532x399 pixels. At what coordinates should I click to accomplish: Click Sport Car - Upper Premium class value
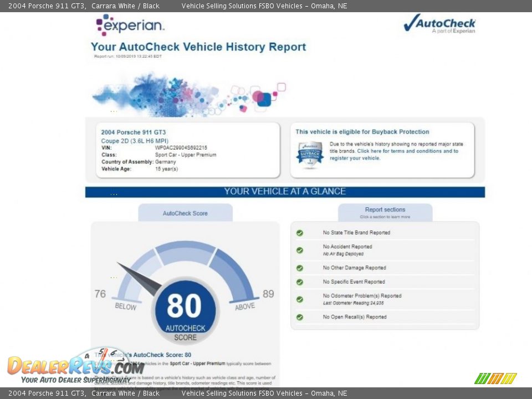(186, 155)
